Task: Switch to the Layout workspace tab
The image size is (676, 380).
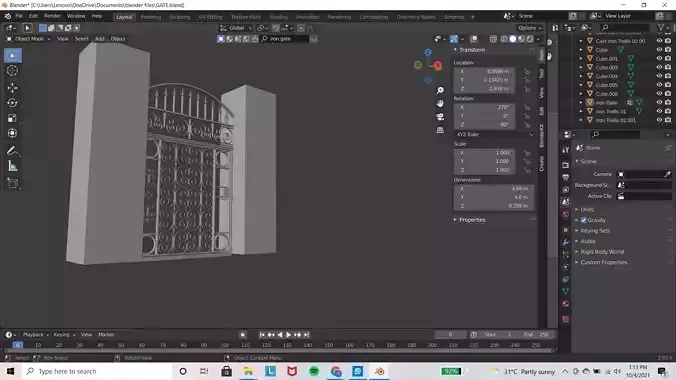Action: pos(124,17)
